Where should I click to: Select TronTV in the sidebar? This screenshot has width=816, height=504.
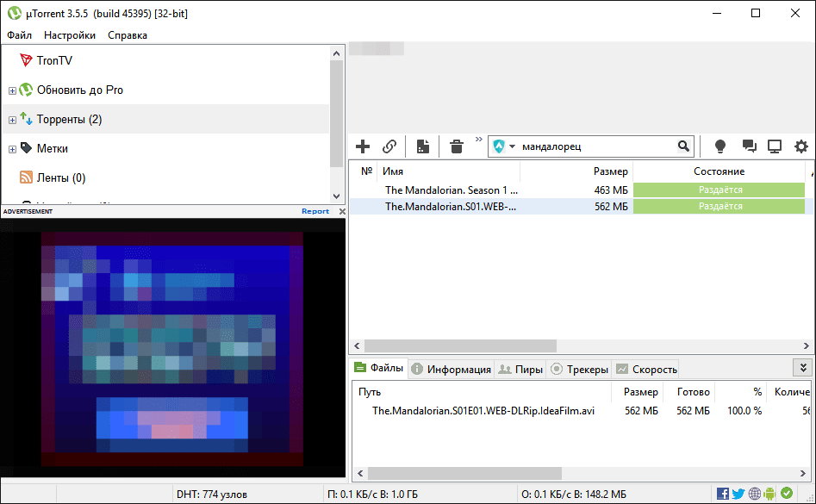pos(54,61)
